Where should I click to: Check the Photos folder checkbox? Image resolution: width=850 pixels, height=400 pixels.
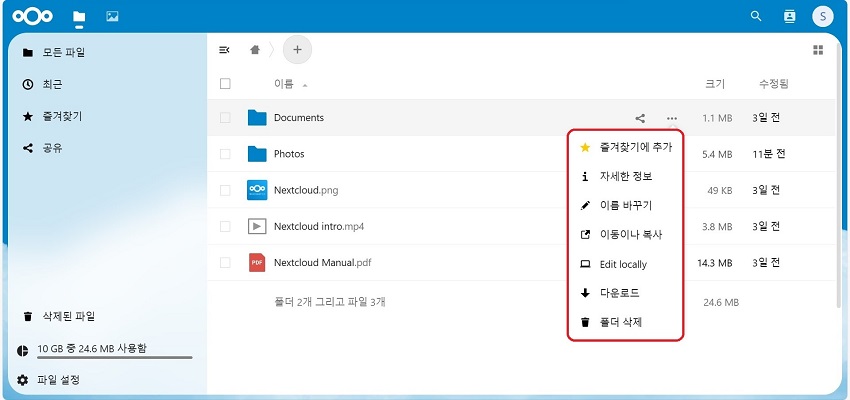(225, 154)
